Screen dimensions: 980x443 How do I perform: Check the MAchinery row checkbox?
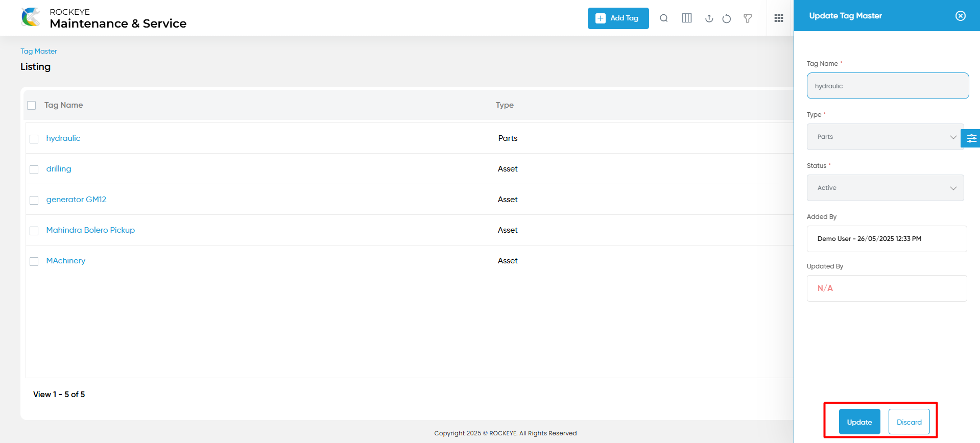34,261
